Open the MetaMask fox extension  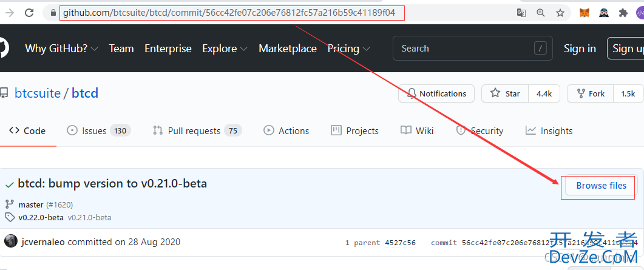584,13
